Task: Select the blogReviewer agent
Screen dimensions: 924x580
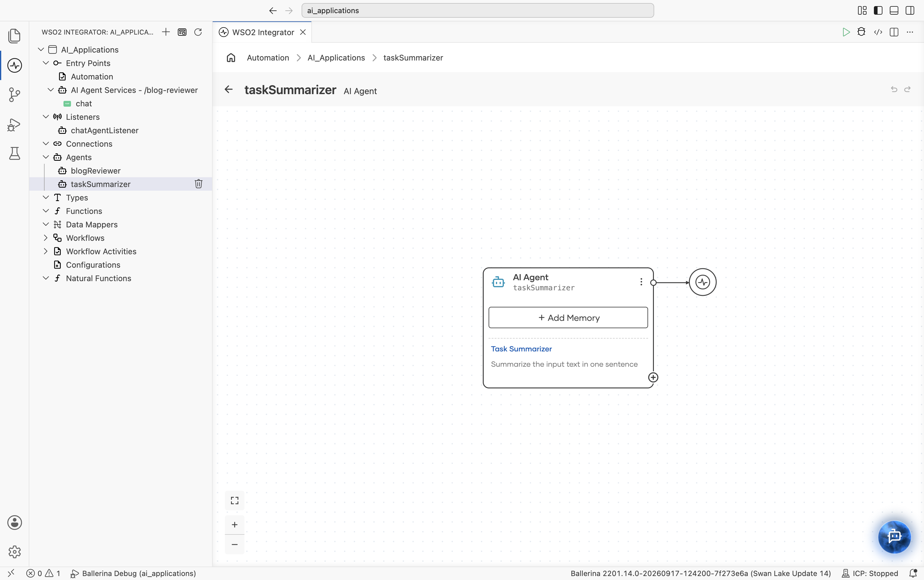Action: point(96,171)
